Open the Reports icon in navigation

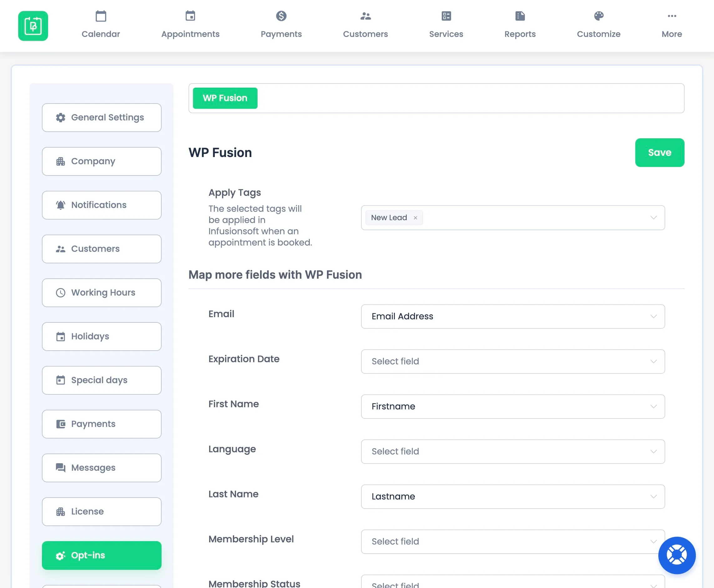520,16
